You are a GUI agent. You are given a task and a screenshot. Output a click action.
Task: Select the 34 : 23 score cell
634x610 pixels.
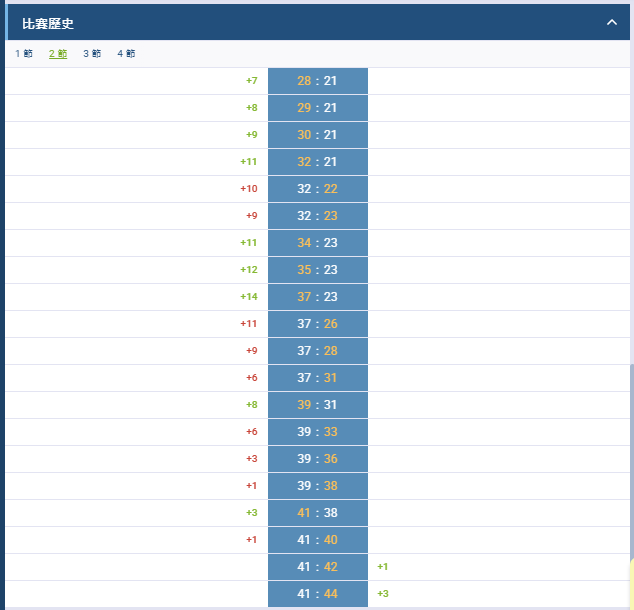pyautogui.click(x=318, y=243)
